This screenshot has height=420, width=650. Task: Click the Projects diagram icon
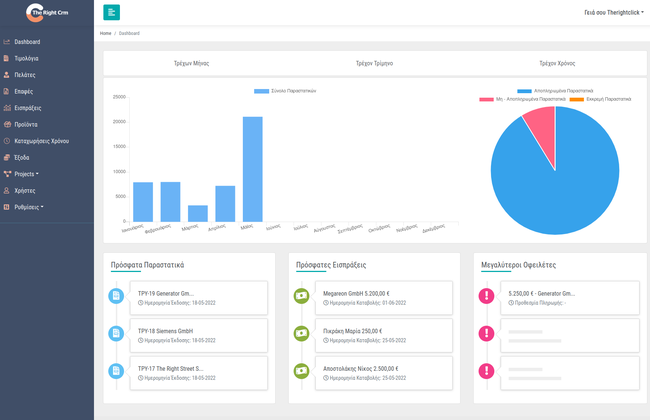pyautogui.click(x=7, y=174)
